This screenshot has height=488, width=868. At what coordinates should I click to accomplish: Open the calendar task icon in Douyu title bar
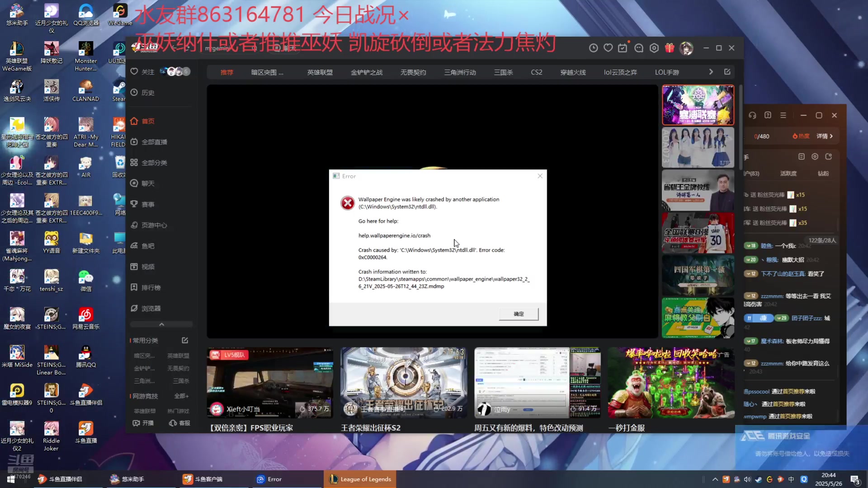tap(623, 48)
